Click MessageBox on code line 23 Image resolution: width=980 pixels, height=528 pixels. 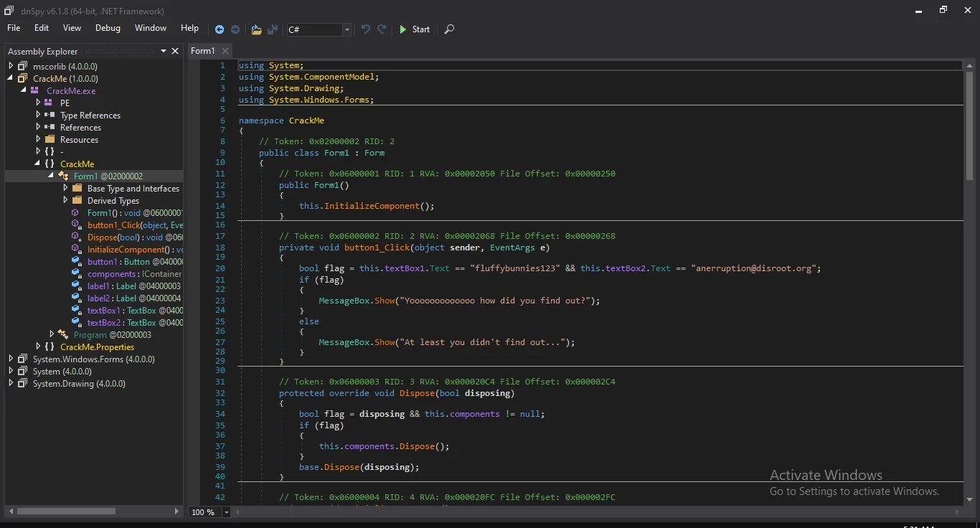(x=345, y=301)
